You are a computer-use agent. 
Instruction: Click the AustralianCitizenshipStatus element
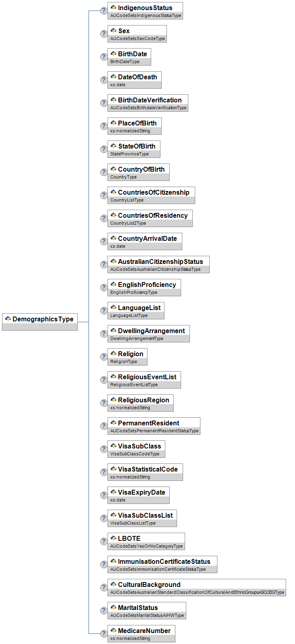pos(160,261)
